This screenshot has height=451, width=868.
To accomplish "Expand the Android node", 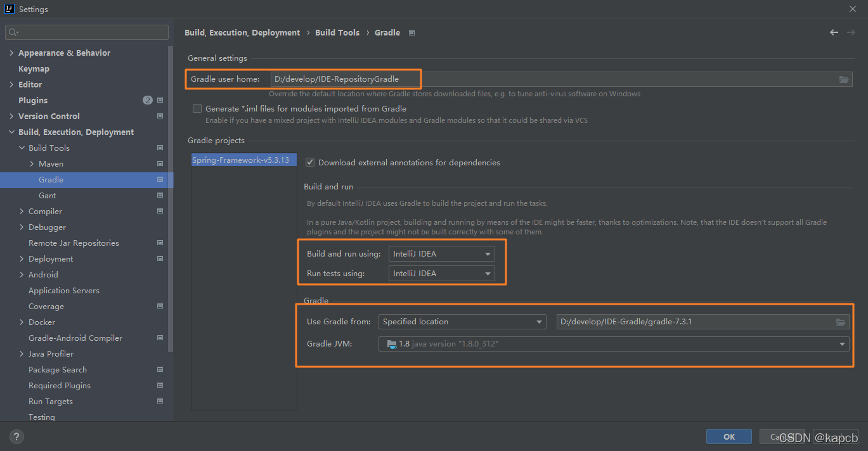I will tap(22, 274).
